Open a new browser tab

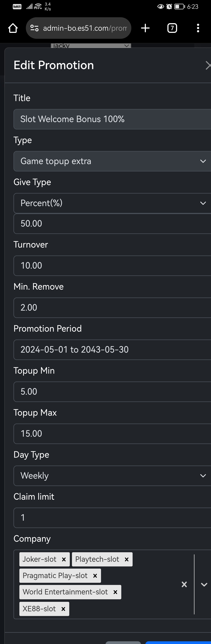click(x=145, y=28)
